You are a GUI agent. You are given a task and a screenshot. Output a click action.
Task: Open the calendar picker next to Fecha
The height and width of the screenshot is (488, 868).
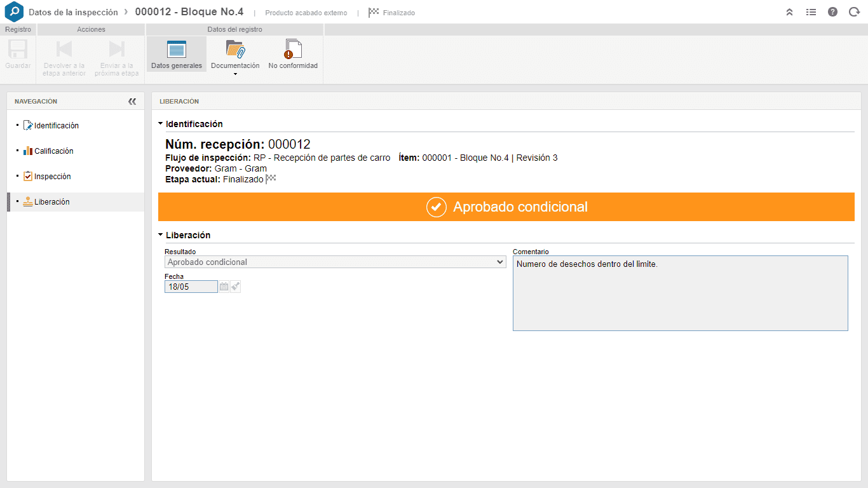pos(224,287)
